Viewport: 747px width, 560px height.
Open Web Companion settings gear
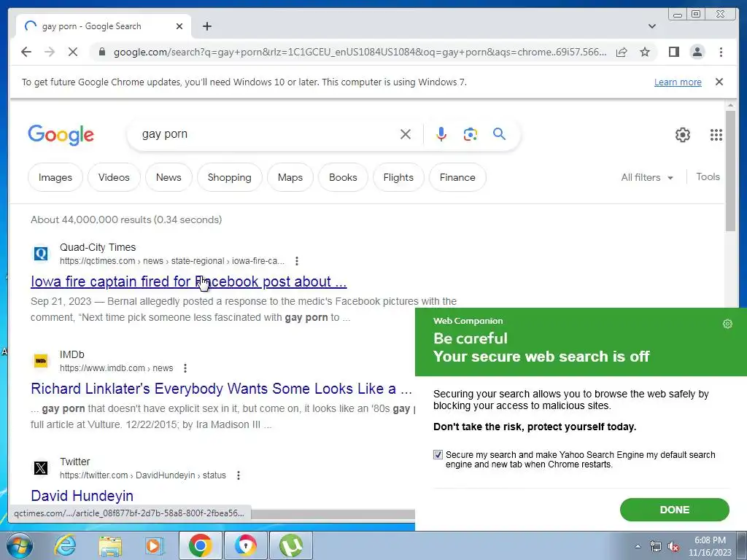pyautogui.click(x=727, y=324)
